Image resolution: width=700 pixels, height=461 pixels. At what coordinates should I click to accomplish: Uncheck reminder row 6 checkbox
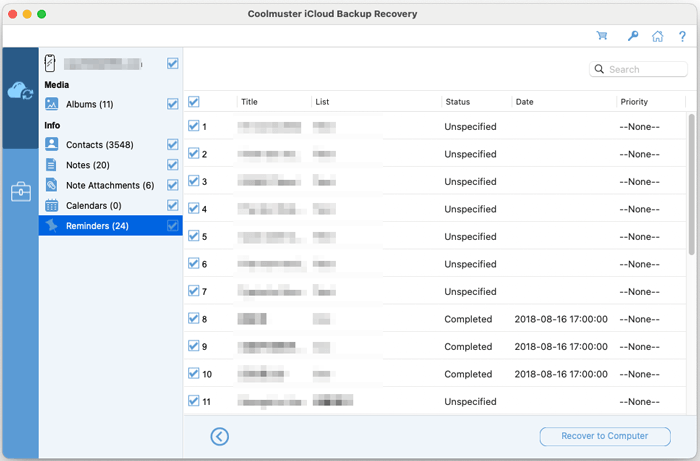(193, 263)
